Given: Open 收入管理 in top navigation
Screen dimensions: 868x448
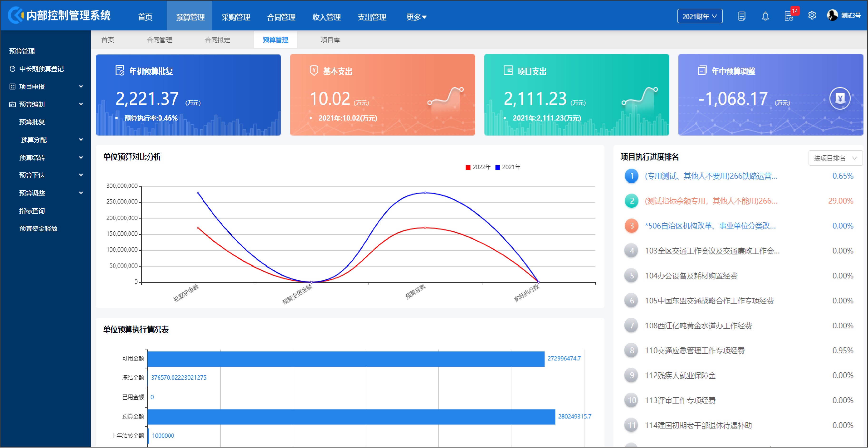Looking at the screenshot, I should coord(327,17).
